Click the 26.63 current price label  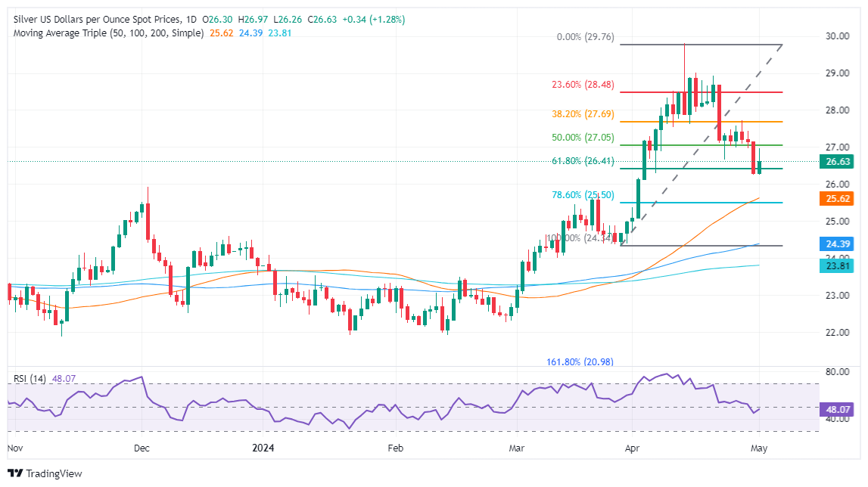point(837,162)
